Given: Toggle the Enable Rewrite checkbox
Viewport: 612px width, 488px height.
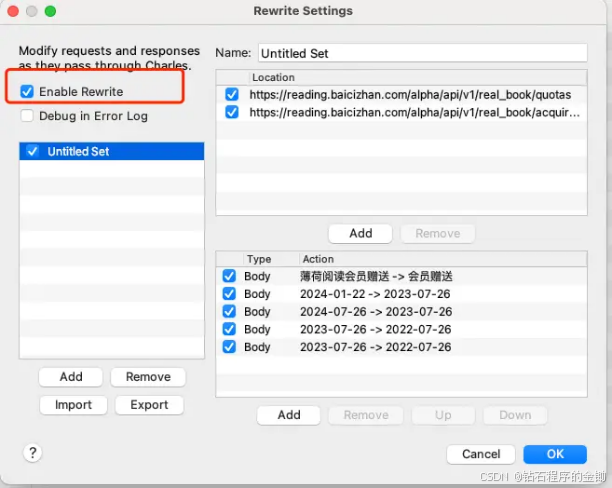Looking at the screenshot, I should tap(27, 92).
